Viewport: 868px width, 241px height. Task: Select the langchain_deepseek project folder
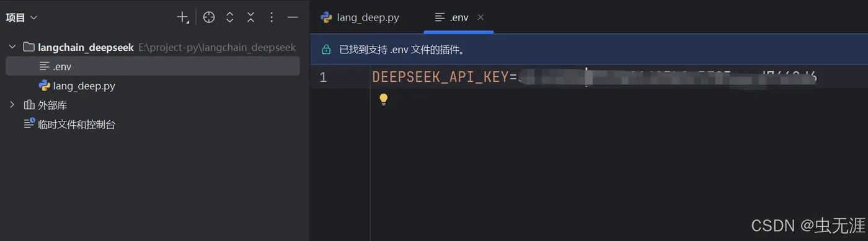(x=86, y=47)
